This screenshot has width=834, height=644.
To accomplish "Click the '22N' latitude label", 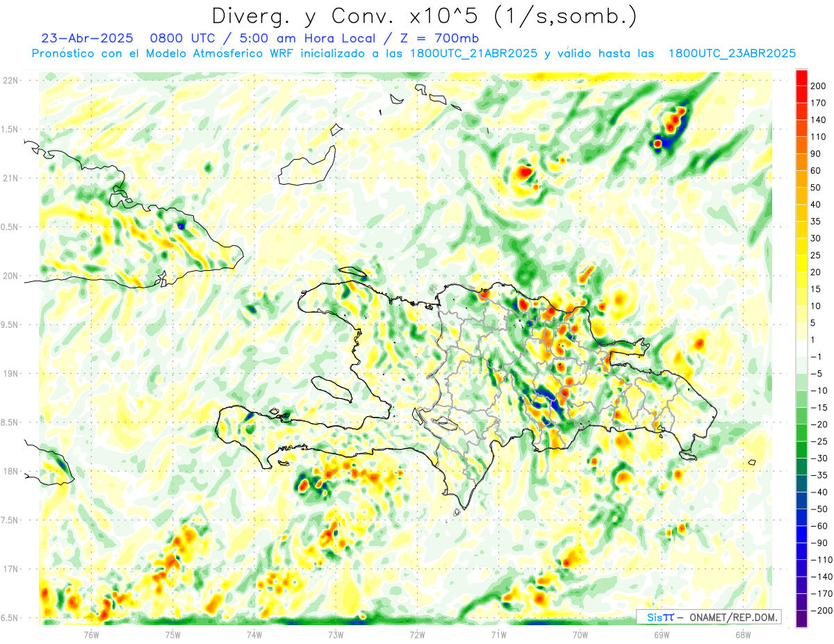I will (9, 81).
